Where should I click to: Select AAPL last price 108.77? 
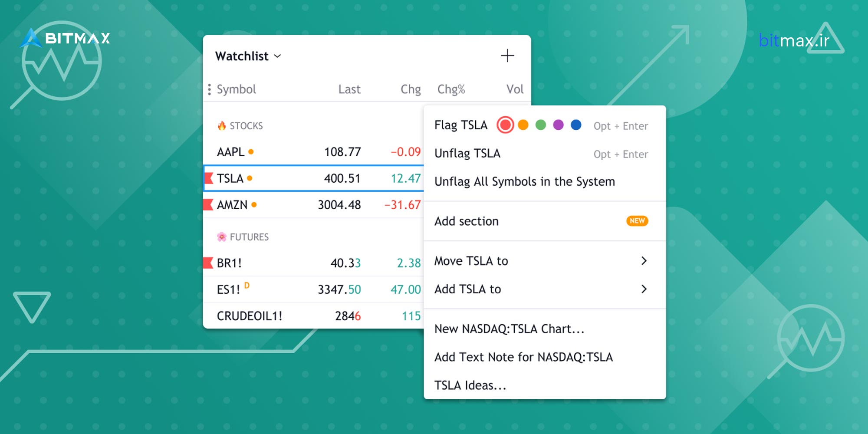tap(342, 152)
